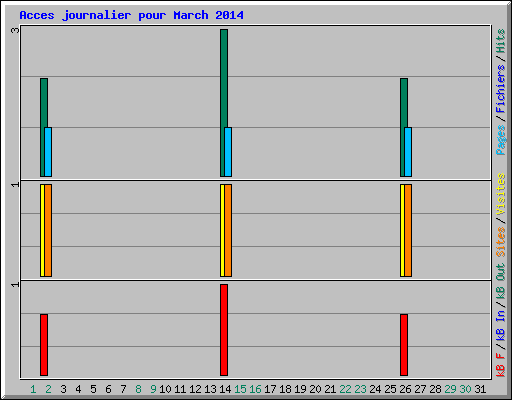Screen dimensions: 512x400
Task: Click day 22 on the x-axis
Action: (x=345, y=389)
